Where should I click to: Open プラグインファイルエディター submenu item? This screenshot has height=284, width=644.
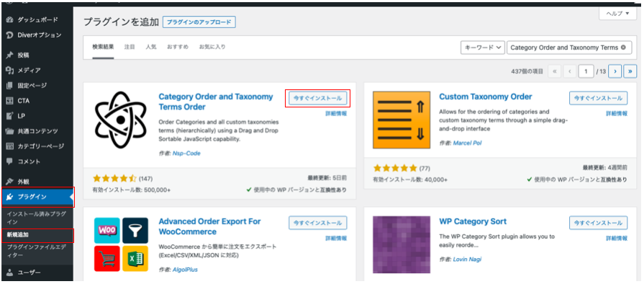tap(37, 252)
